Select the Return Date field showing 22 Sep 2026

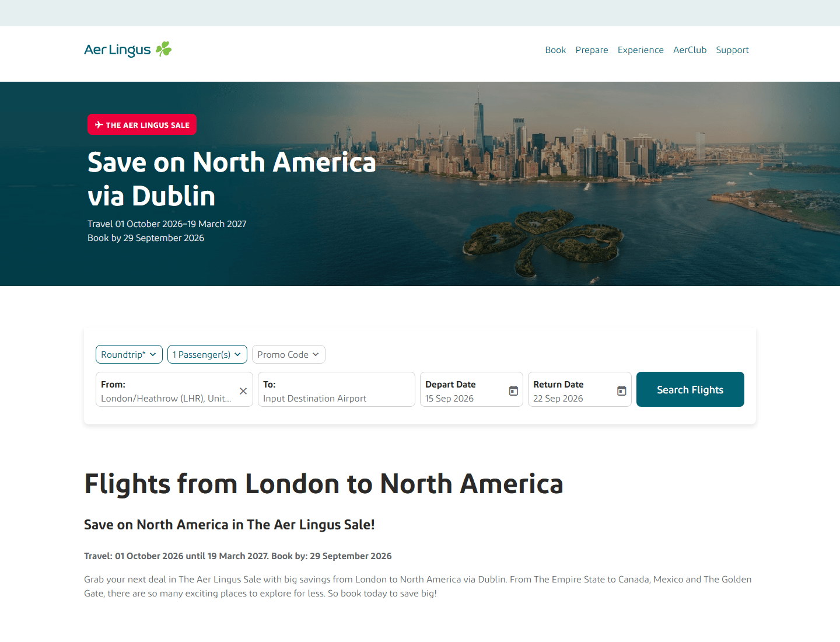pyautogui.click(x=580, y=389)
